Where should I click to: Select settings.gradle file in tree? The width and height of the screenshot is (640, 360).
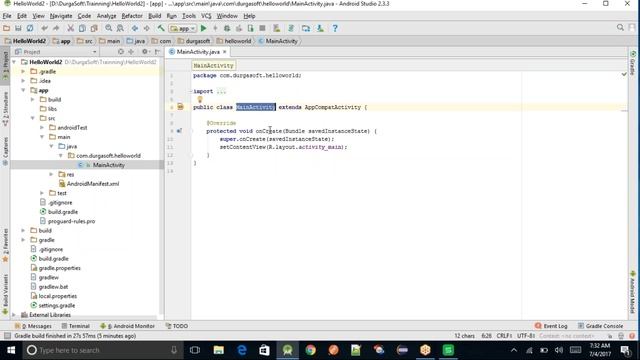(x=57, y=306)
